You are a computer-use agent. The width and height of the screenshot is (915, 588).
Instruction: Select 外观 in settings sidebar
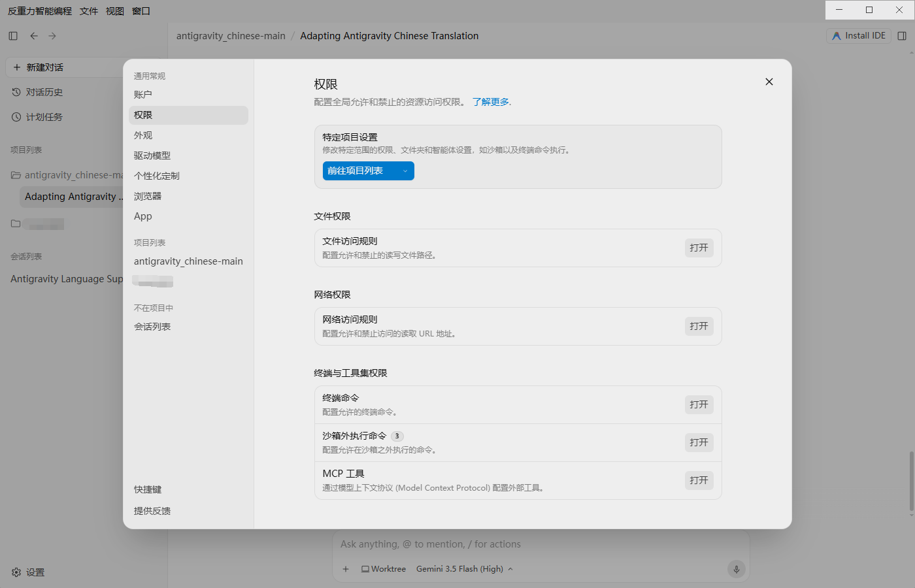(143, 135)
